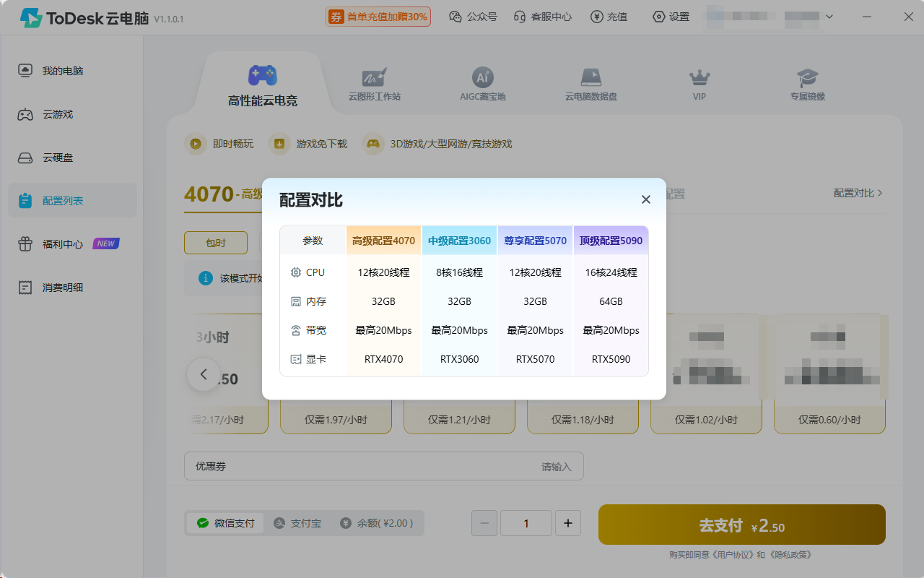This screenshot has height=578, width=924.
Task: Open 配置对比 link with chevron
Action: [858, 193]
